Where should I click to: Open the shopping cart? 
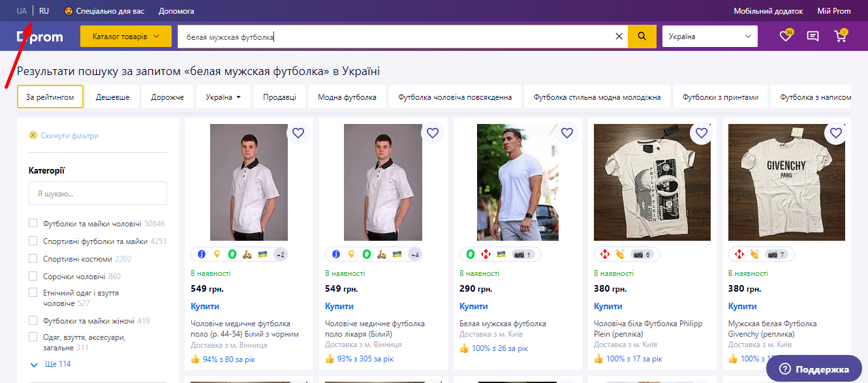coord(840,37)
